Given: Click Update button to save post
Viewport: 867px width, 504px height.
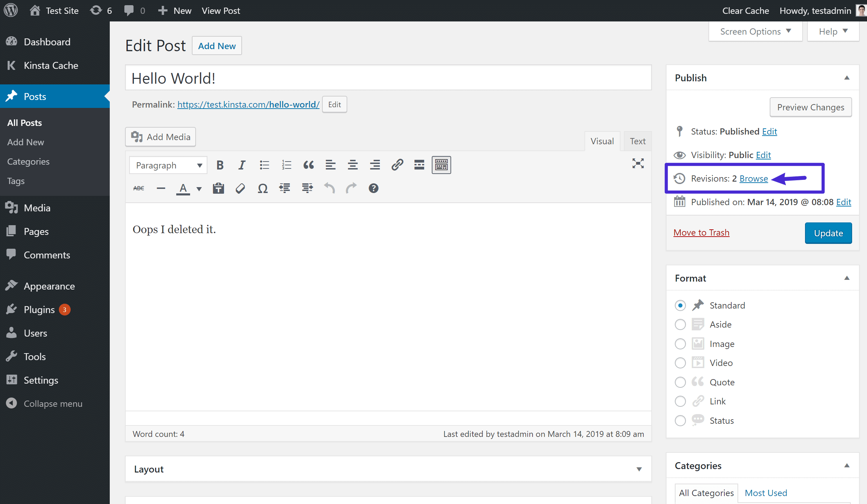Looking at the screenshot, I should pos(829,233).
